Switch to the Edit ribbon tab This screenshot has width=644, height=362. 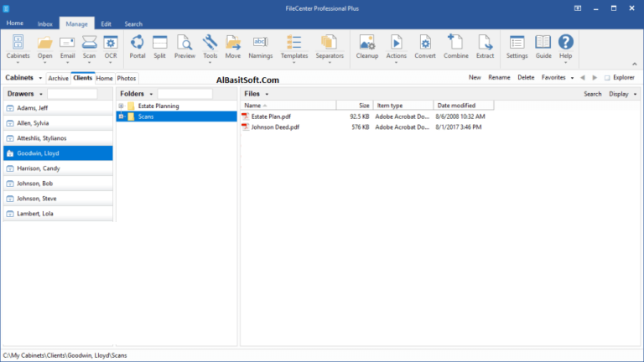tap(106, 24)
